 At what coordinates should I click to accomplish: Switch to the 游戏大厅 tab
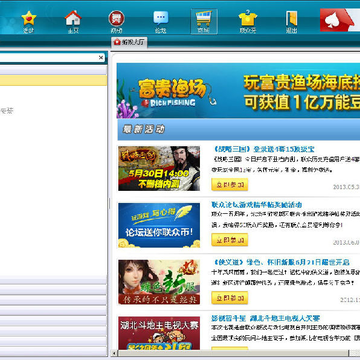pos(129,42)
